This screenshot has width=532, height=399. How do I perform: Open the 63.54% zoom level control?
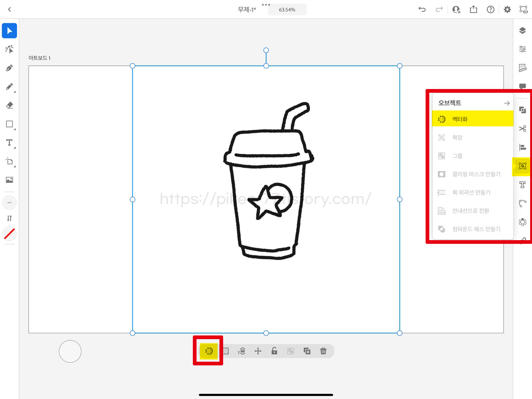(287, 10)
